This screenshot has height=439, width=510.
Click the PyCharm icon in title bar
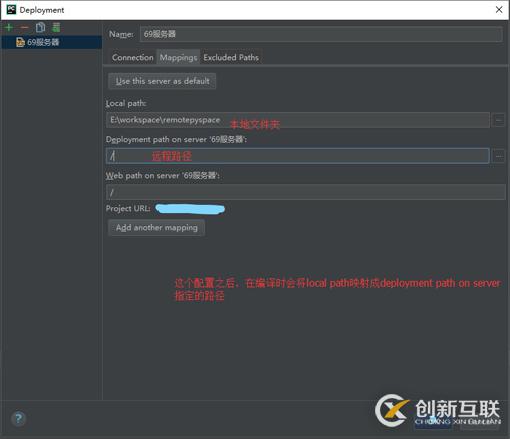point(11,10)
